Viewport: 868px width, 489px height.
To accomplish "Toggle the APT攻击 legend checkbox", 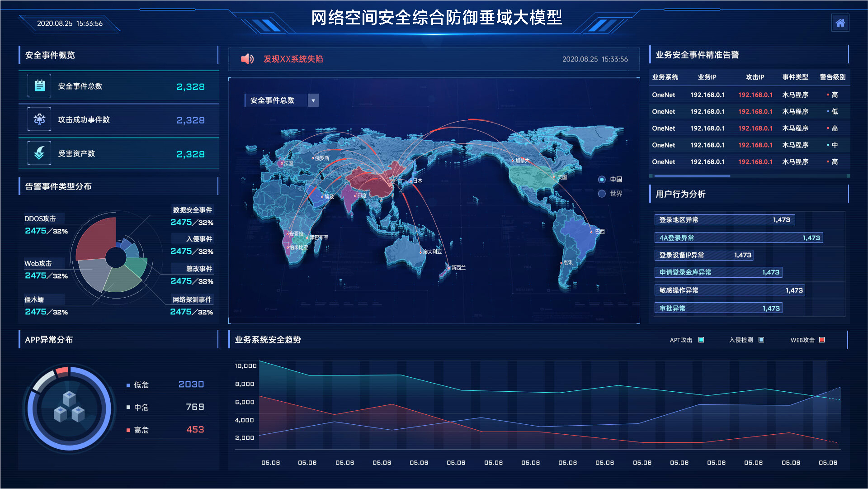I will [701, 340].
